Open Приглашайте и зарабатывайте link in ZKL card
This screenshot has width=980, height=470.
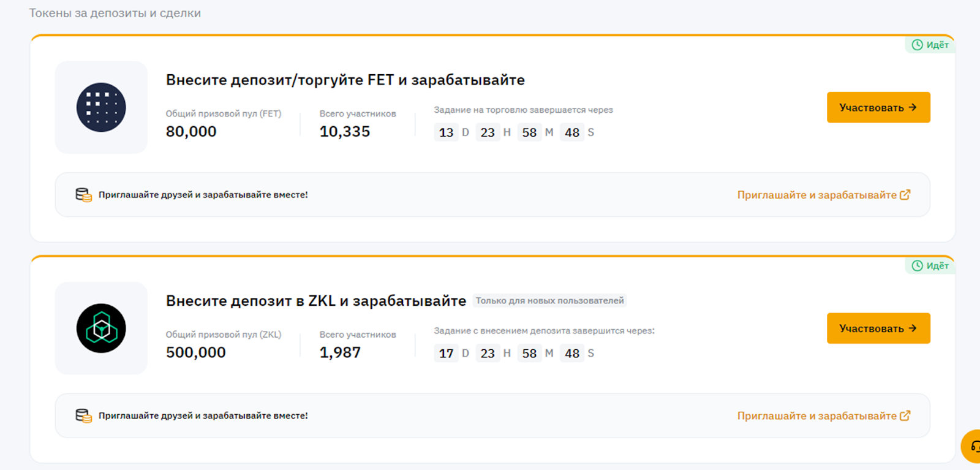click(x=824, y=415)
